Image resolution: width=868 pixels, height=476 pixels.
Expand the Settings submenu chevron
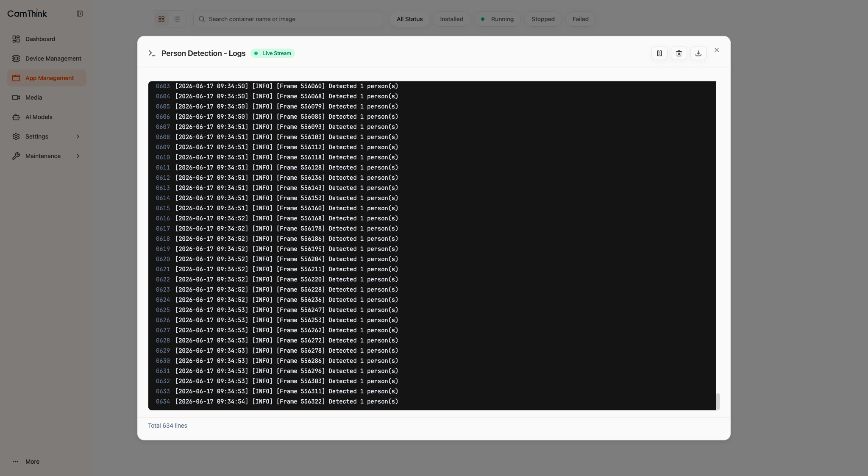click(78, 136)
